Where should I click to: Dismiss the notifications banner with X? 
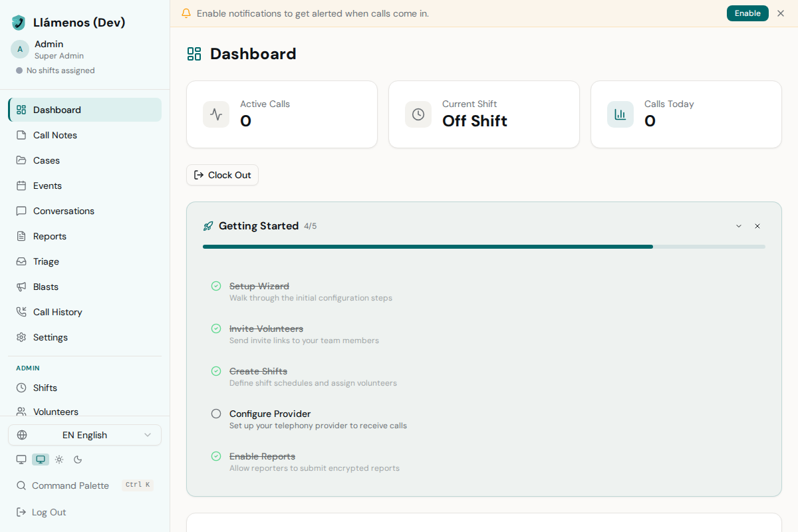[781, 13]
